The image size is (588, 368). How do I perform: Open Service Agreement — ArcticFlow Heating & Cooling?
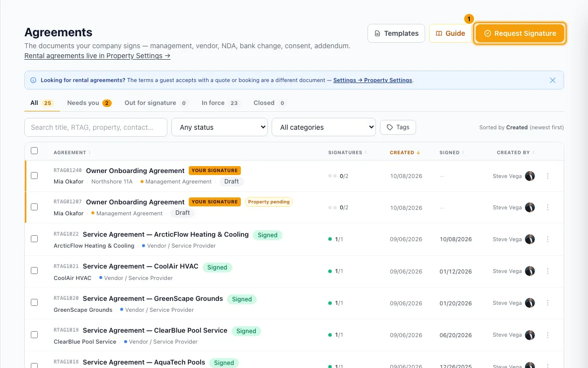pos(166,234)
